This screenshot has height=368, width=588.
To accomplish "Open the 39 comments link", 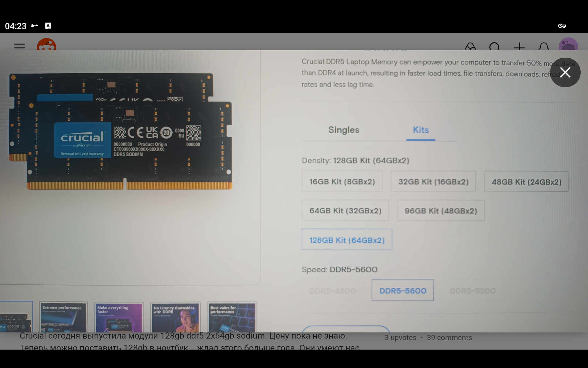I will click(x=449, y=338).
